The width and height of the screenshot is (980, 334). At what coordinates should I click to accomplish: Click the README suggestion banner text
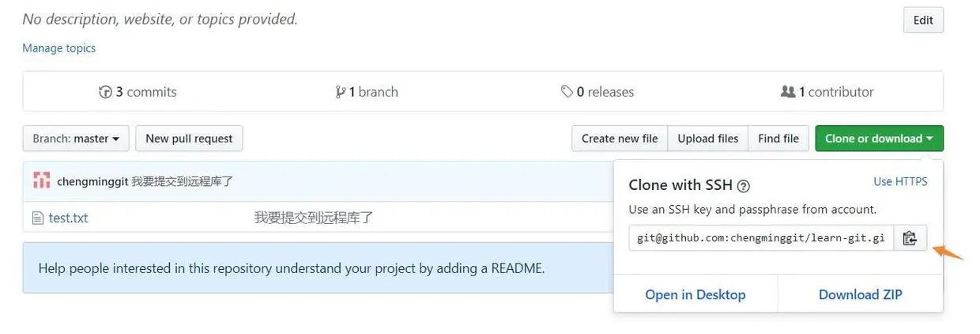(292, 268)
